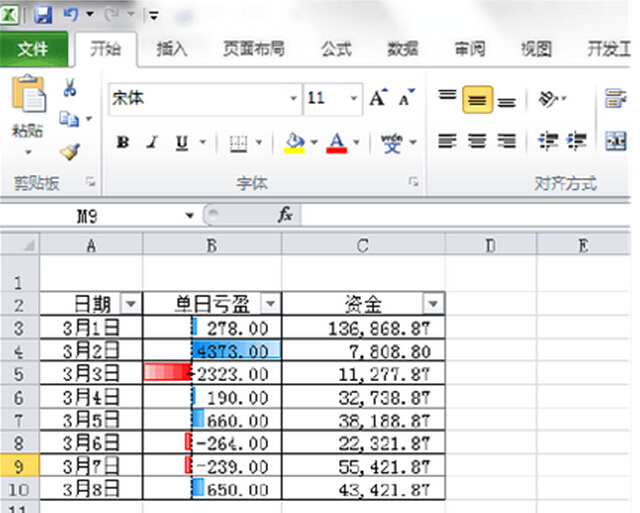Click the Insert Function fx icon
The width and height of the screenshot is (640, 513).
(285, 215)
